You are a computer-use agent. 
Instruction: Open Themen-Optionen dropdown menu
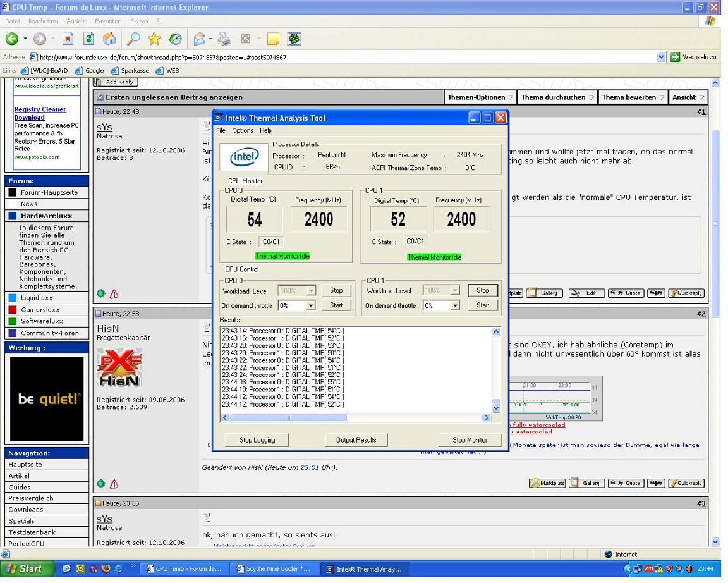click(480, 97)
